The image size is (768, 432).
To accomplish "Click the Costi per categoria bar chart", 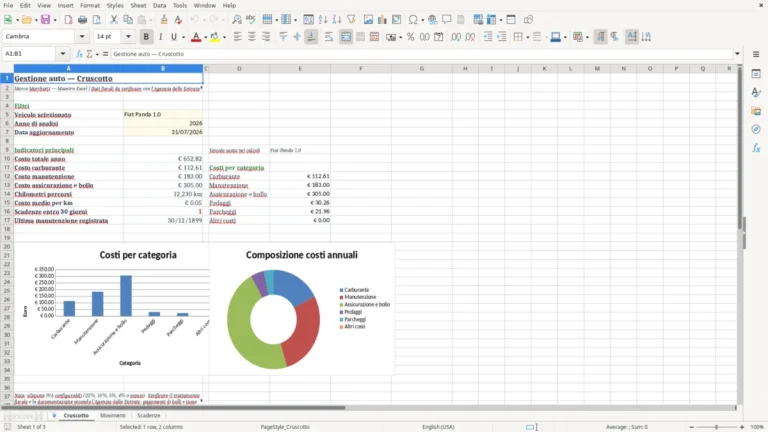I will (112, 309).
